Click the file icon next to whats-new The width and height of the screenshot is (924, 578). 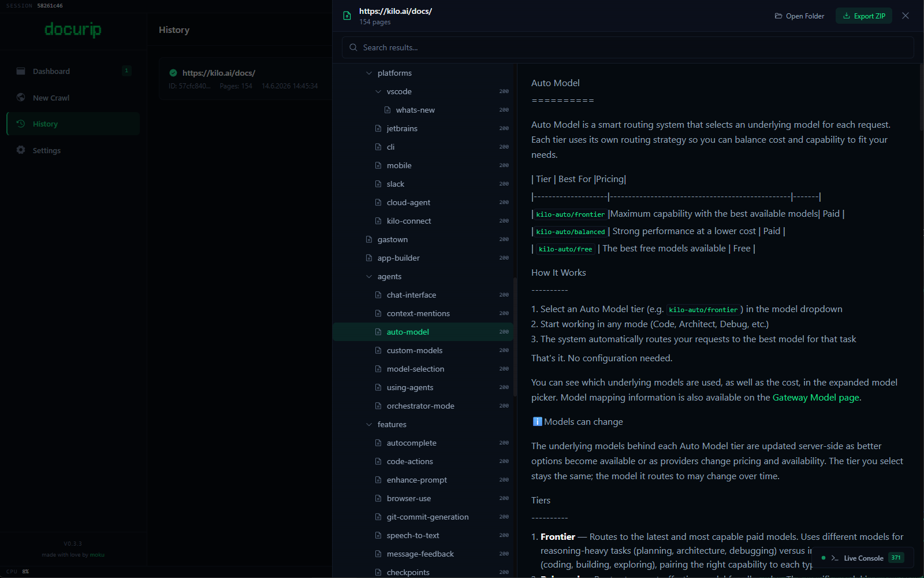(x=388, y=110)
